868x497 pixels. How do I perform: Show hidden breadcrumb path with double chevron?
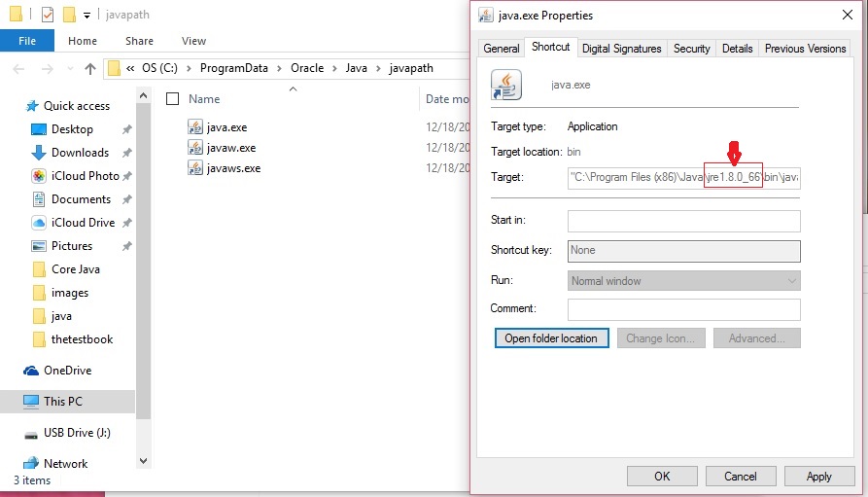(130, 68)
